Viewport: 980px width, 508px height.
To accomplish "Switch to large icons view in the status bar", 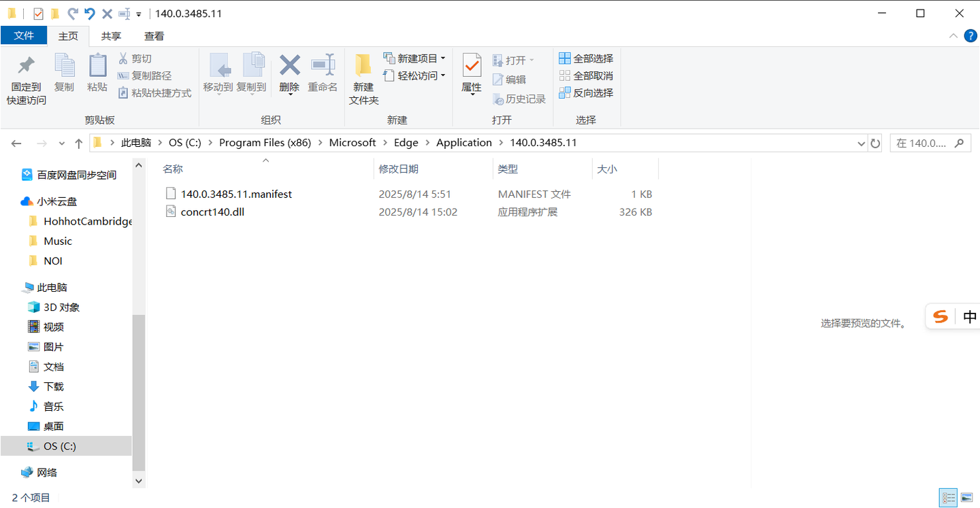I will pyautogui.click(x=965, y=497).
